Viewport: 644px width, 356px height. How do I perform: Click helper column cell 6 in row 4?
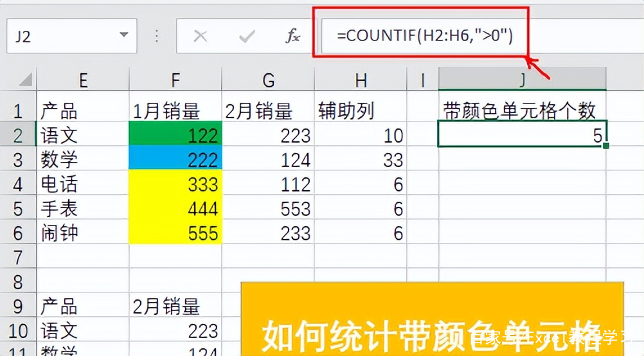[361, 182]
